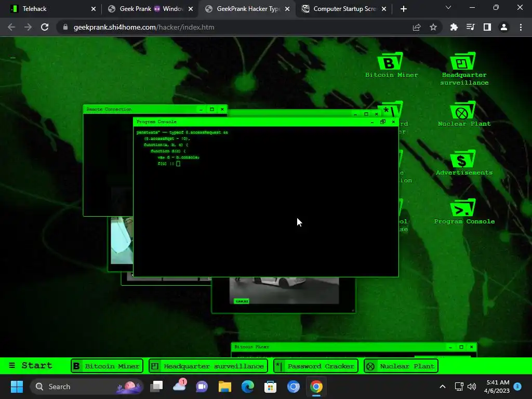Select Password Cracker in the green taskbar
This screenshot has width=532, height=399.
pyautogui.click(x=315, y=366)
